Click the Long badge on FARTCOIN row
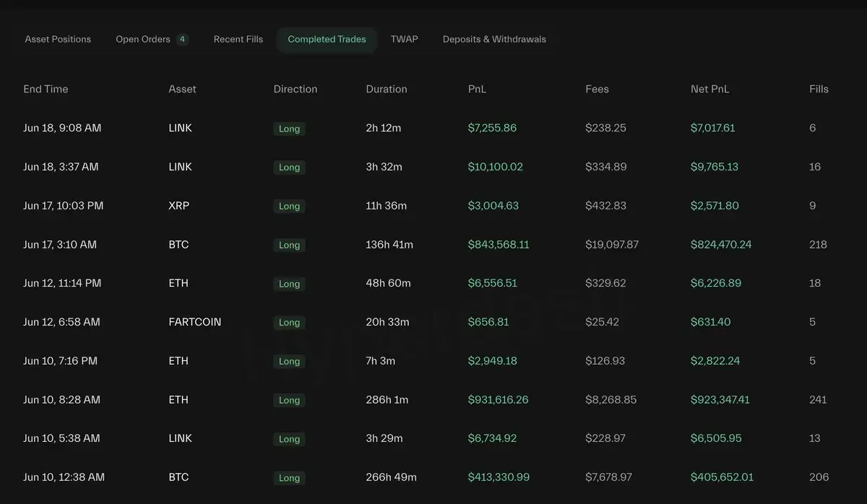Viewport: 867px width, 504px height. pyautogui.click(x=289, y=323)
